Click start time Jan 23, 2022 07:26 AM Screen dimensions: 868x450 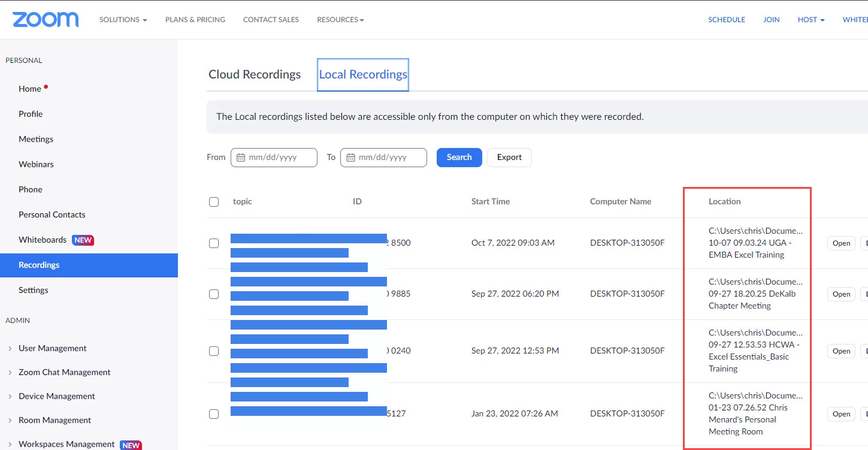pos(515,414)
